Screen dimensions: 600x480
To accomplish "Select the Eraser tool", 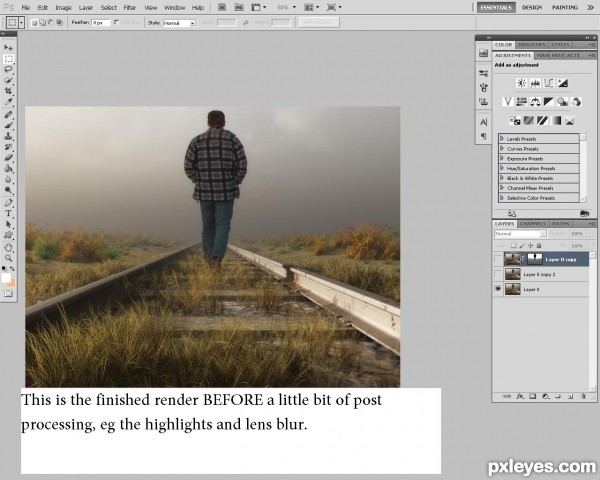I will point(8,157).
